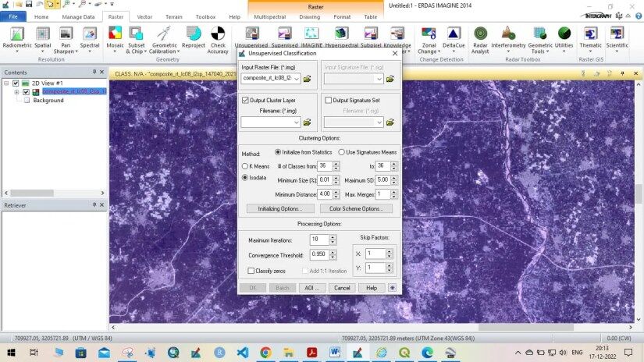Open the Radar Analyst tool
644x362 pixels.
click(x=480, y=36)
